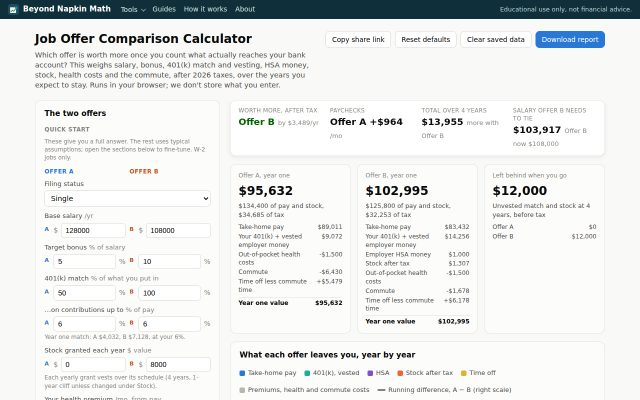The width and height of the screenshot is (640, 400).
Task: Edit Offer B base salary field
Action: coord(178,230)
